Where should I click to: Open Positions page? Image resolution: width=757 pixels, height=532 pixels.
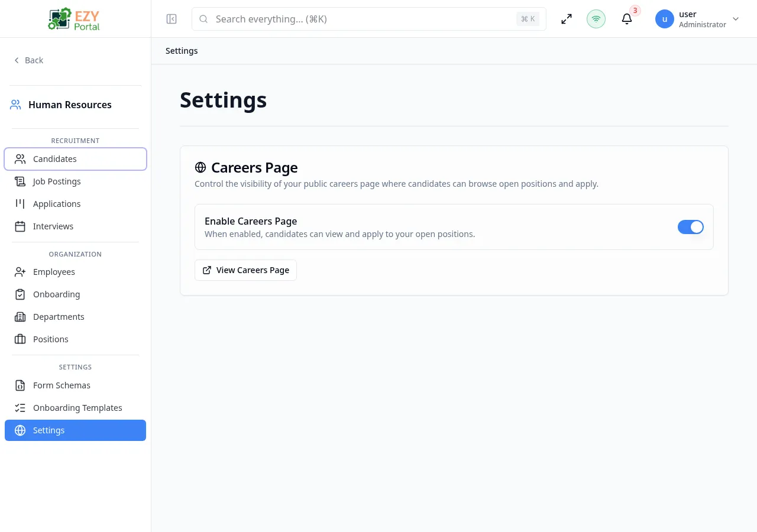75,339
